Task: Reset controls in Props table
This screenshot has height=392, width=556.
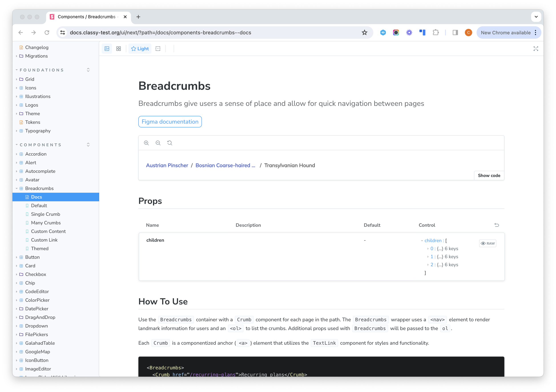Action: pyautogui.click(x=496, y=225)
